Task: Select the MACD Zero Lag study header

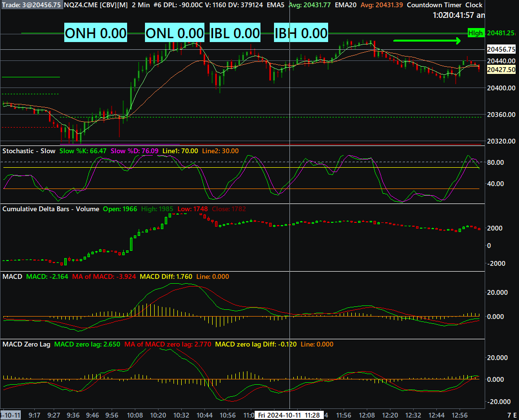Action: (x=27, y=344)
